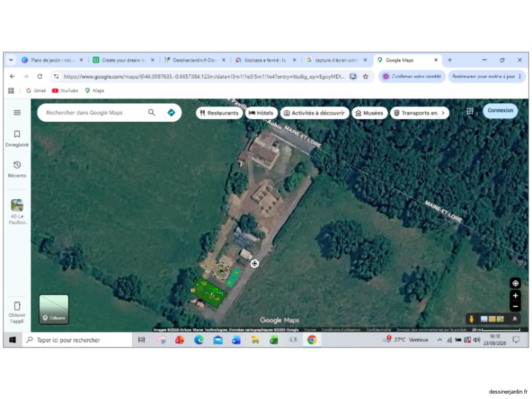Viewport: 532px width, 399px height.
Task: Open the Windows Start menu
Action: [12, 340]
